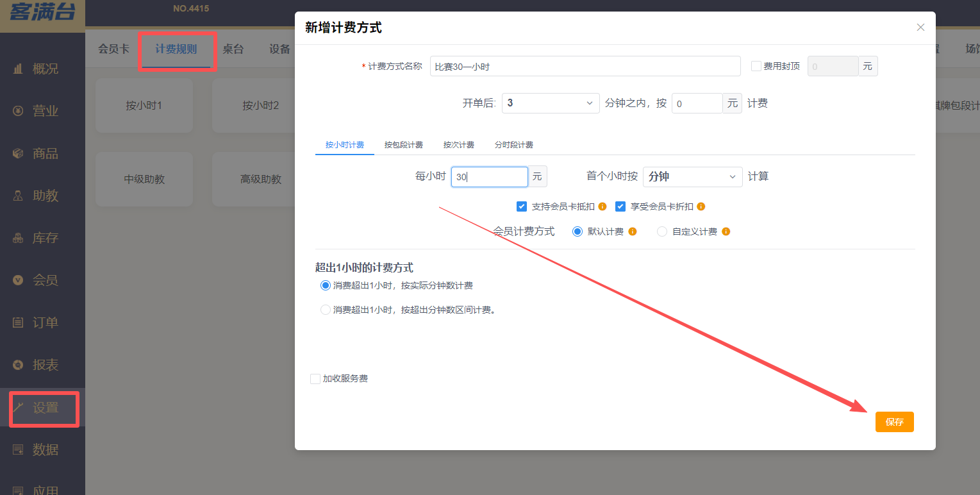Select 自定义计费 radio option

click(x=662, y=231)
